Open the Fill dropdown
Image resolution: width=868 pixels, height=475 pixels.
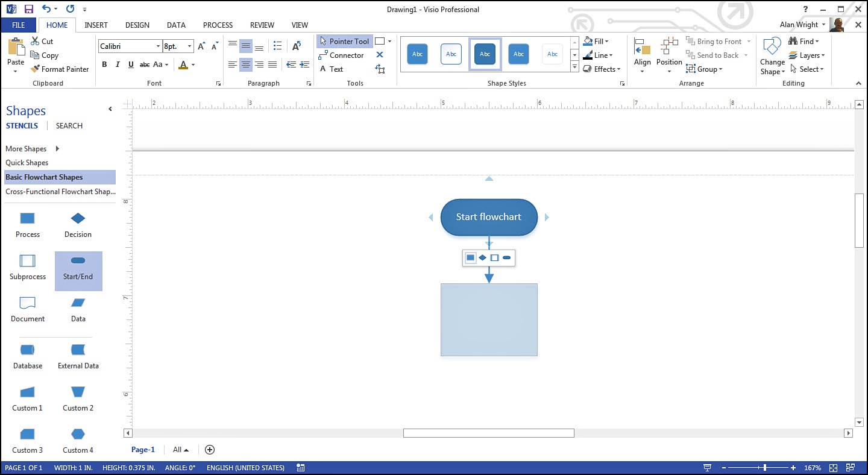pos(596,41)
